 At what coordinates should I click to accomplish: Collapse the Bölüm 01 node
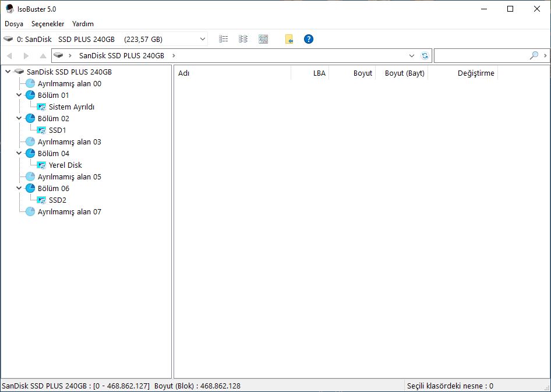tap(19, 95)
